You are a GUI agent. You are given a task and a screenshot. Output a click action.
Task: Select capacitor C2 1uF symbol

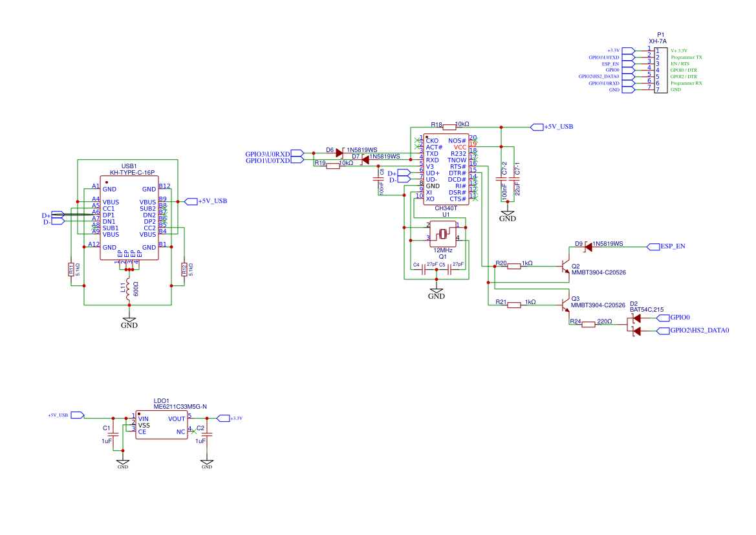(207, 435)
